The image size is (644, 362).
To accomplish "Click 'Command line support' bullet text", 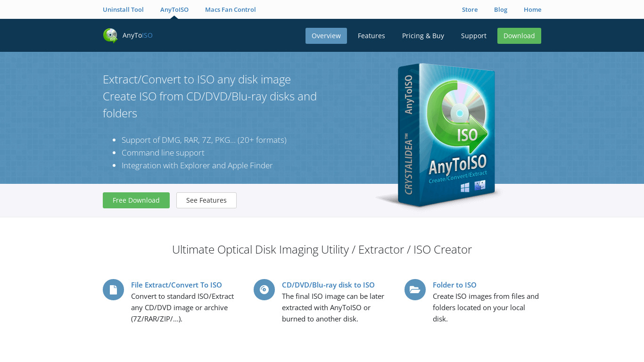I will [163, 153].
